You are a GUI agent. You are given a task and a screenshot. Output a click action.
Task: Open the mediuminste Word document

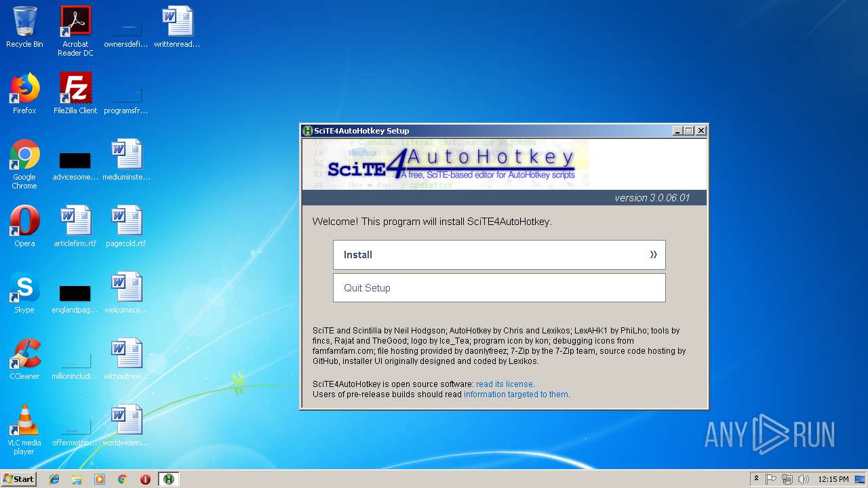126,160
